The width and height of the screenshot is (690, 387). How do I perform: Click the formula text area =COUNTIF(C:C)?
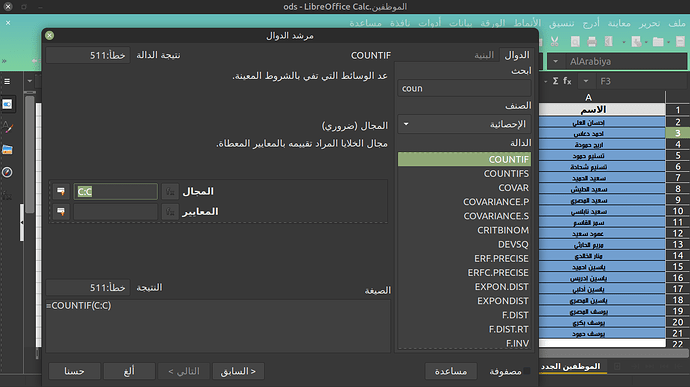218,326
